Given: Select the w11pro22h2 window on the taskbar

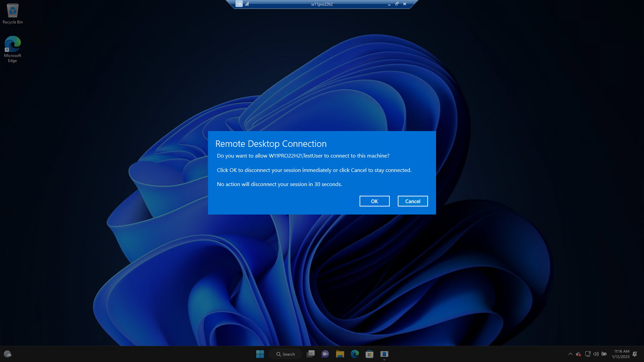Looking at the screenshot, I should 384,354.
